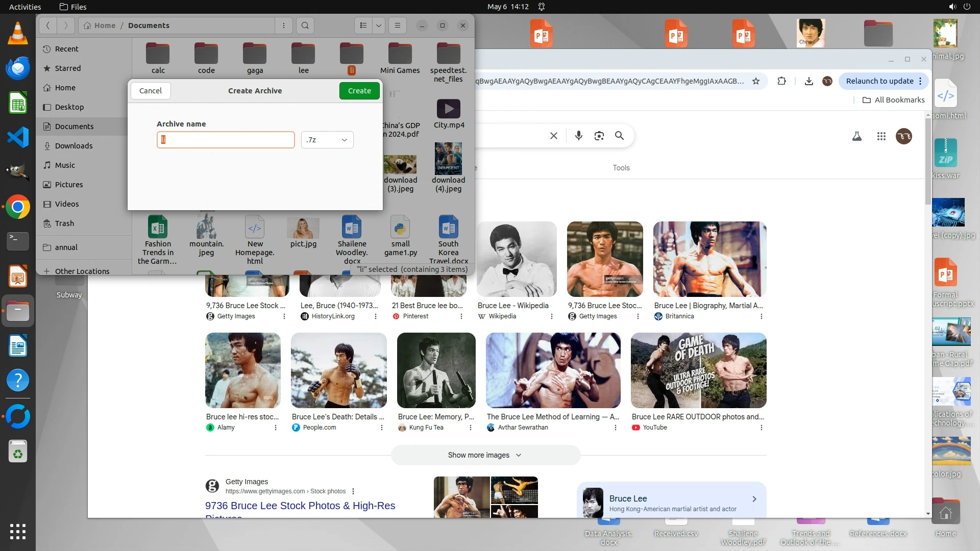Viewport: 980px width, 551px height.
Task: Open the Bruce Lee Wikipedia thumbnail
Action: click(516, 259)
